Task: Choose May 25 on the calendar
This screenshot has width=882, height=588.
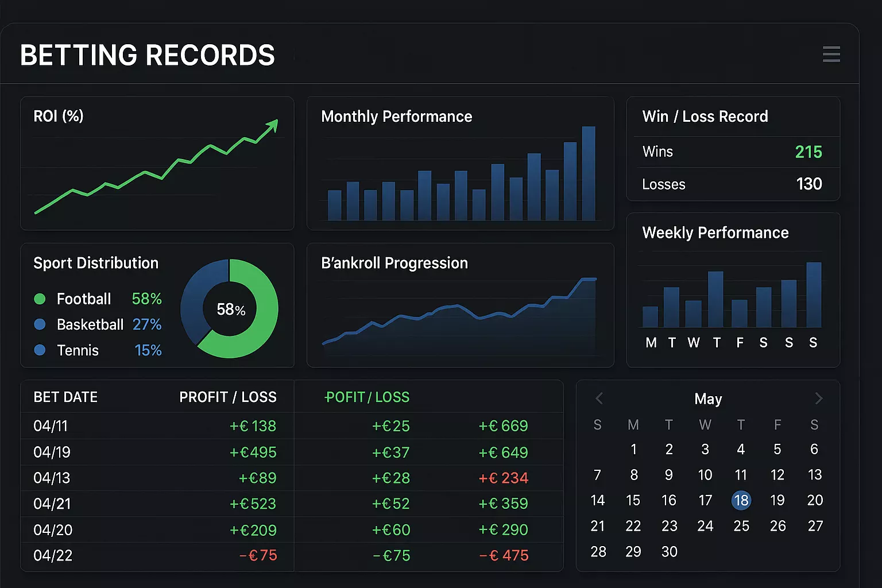Action: pyautogui.click(x=741, y=526)
